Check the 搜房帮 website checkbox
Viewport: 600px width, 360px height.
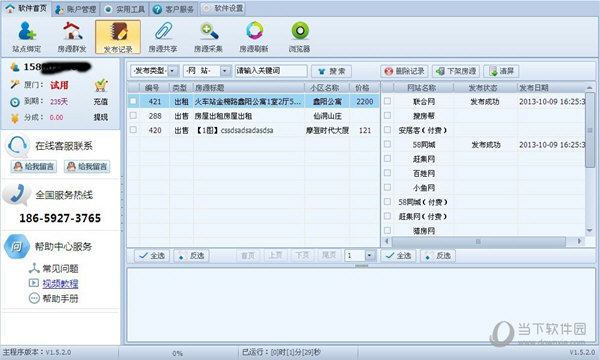387,115
